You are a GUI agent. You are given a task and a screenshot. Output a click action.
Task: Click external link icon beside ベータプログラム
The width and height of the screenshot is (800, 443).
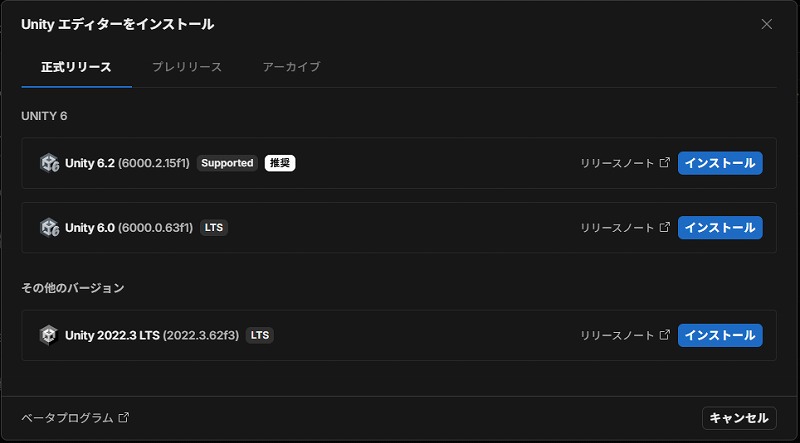coord(124,418)
